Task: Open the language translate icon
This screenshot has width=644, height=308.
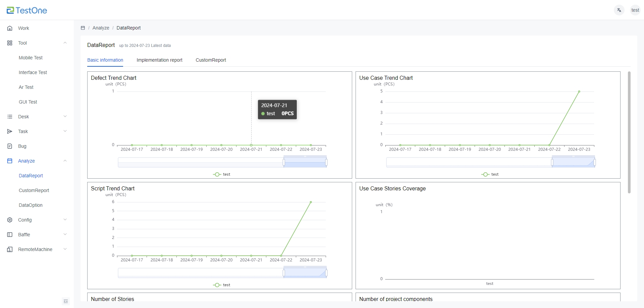Action: (619, 10)
